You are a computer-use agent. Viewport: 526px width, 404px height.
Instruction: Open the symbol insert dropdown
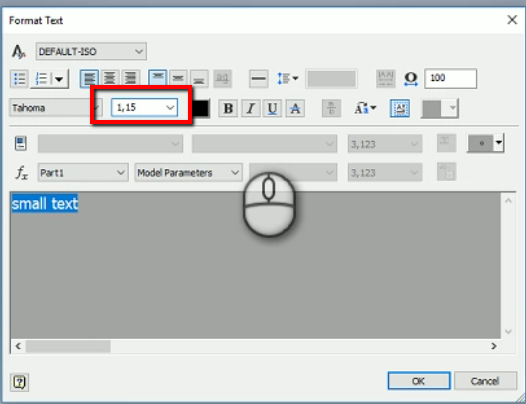485,143
